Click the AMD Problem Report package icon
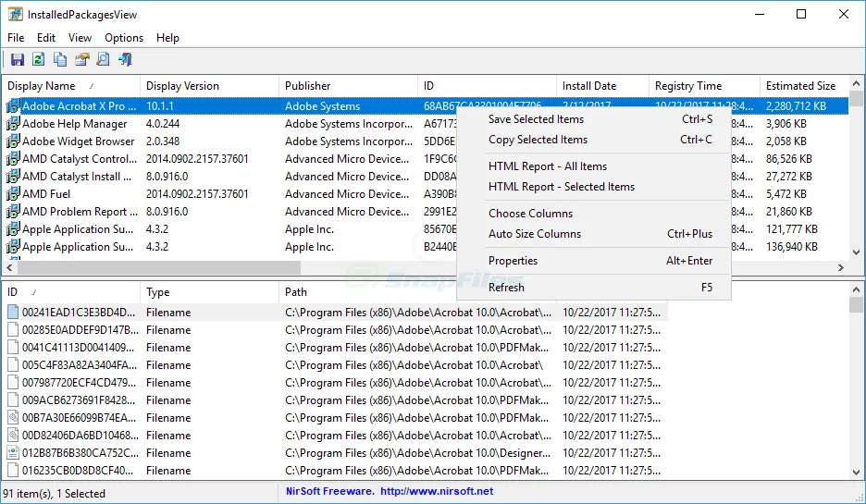 pos(13,212)
